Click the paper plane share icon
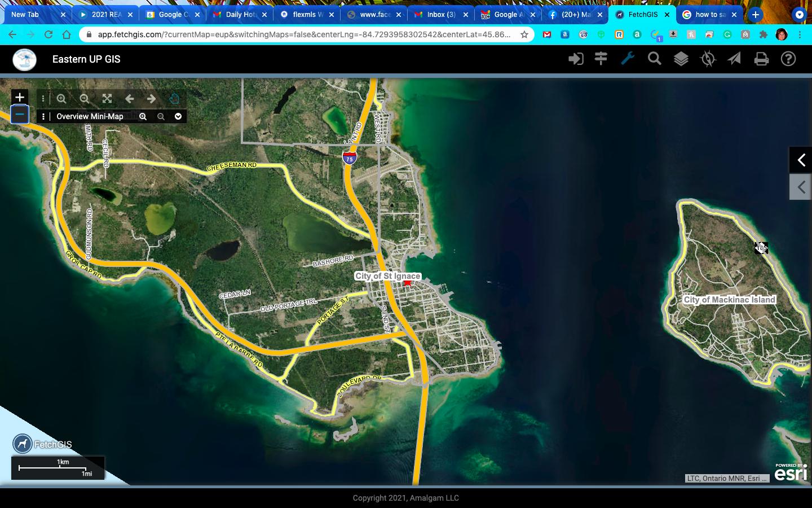Image resolution: width=812 pixels, height=508 pixels. pos(734,59)
